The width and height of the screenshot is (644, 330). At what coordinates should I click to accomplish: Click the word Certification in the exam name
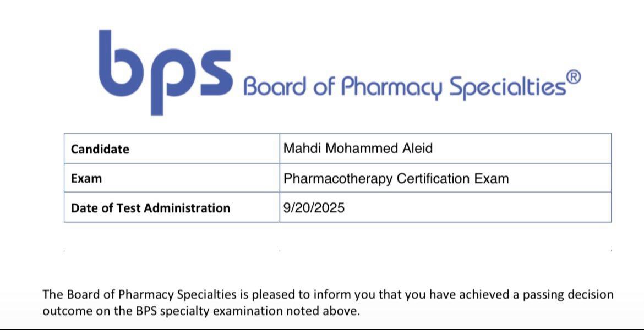pos(434,179)
